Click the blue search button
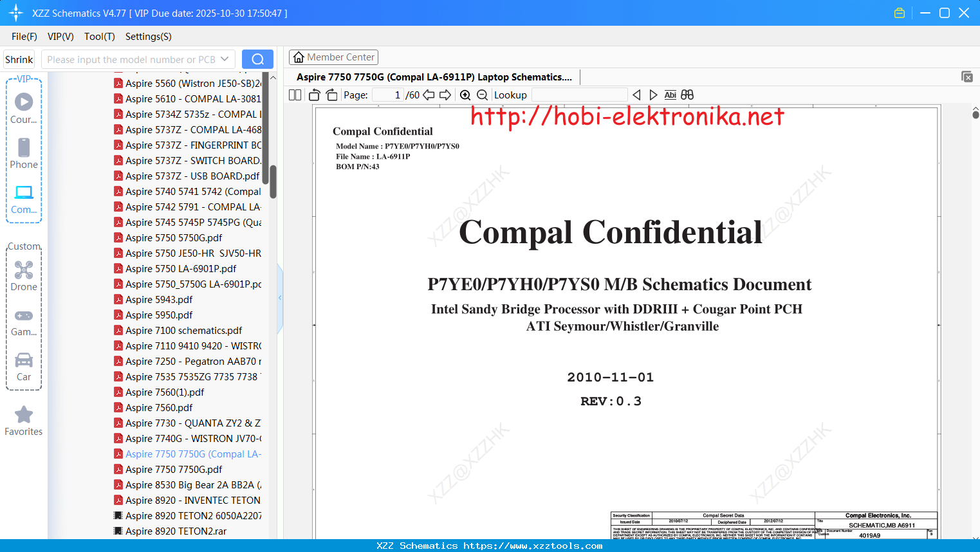980x552 pixels. point(257,59)
